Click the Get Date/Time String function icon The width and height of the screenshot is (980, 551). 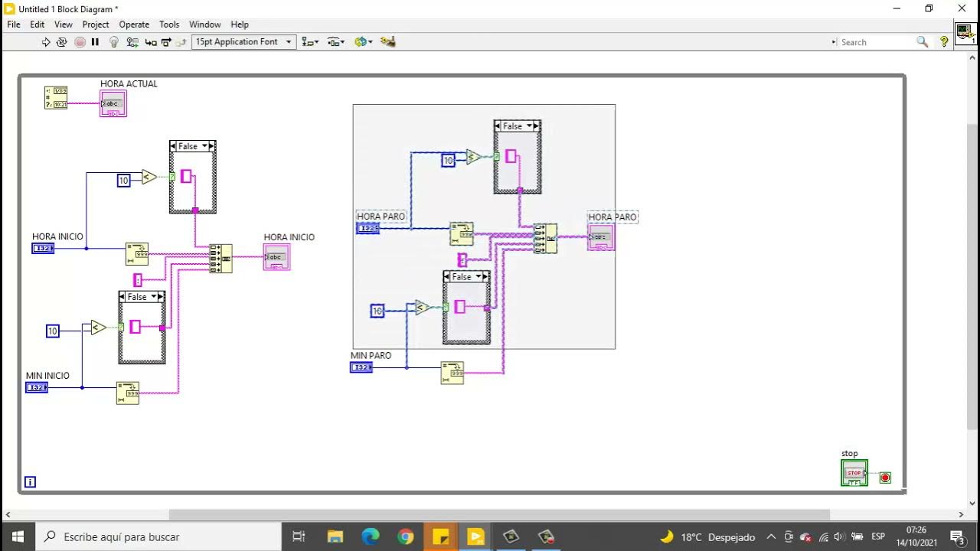click(56, 97)
